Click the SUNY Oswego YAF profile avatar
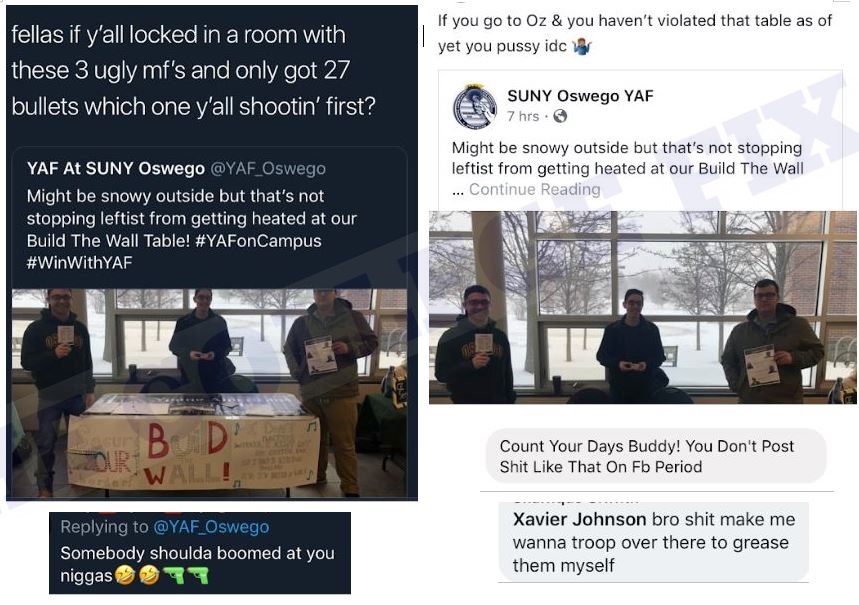859x605 pixels. coord(474,107)
